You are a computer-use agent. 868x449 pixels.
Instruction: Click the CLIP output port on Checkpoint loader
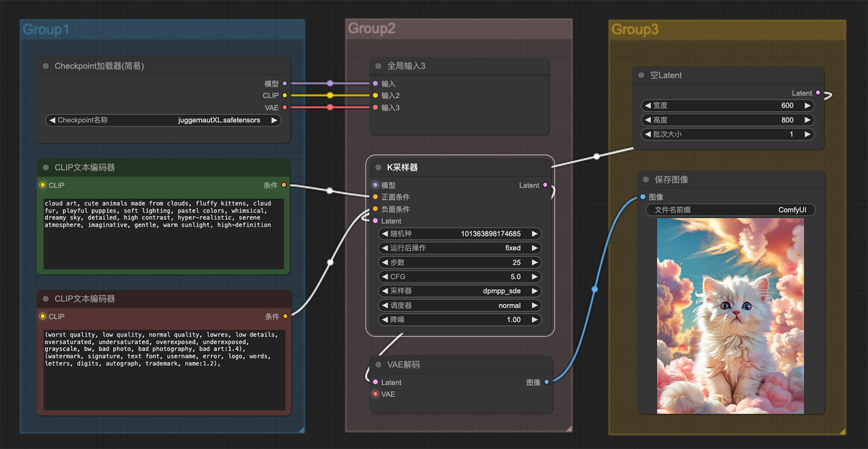[x=285, y=95]
